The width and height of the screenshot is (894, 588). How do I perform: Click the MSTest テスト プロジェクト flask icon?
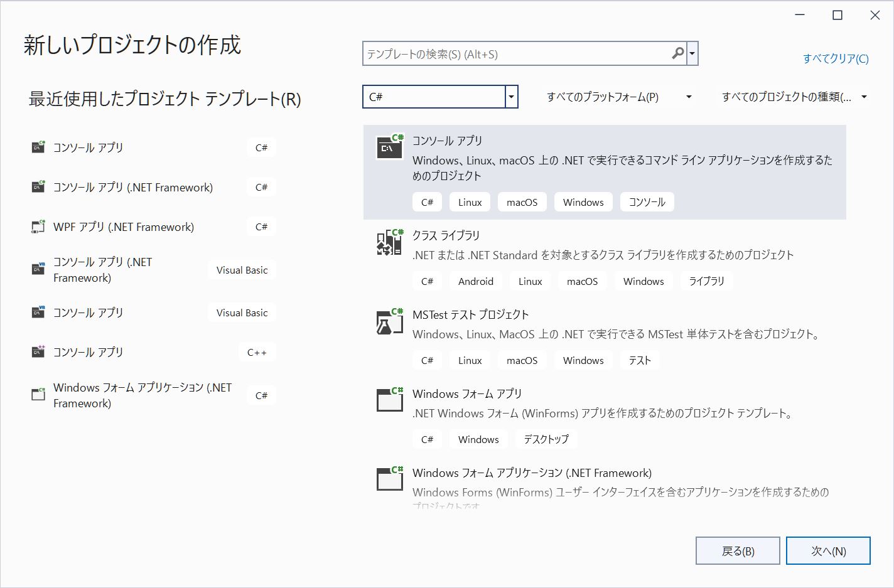pos(389,322)
